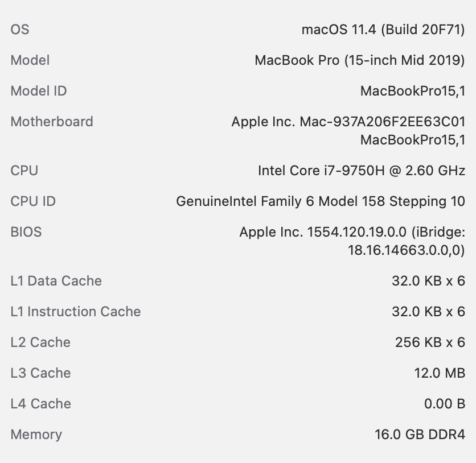476x463 pixels.
Task: Click the OS label
Action: (20, 30)
